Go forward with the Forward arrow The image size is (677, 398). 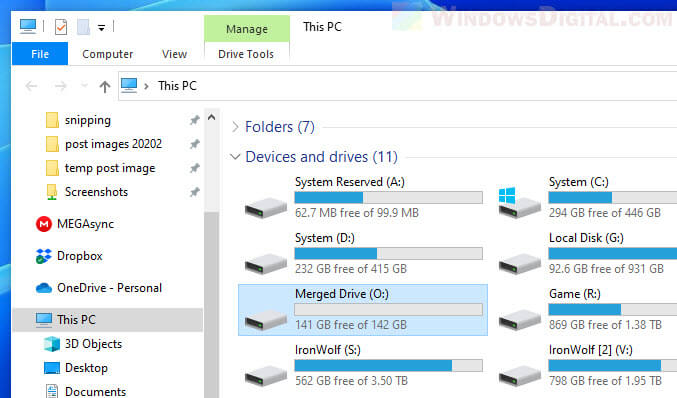60,86
